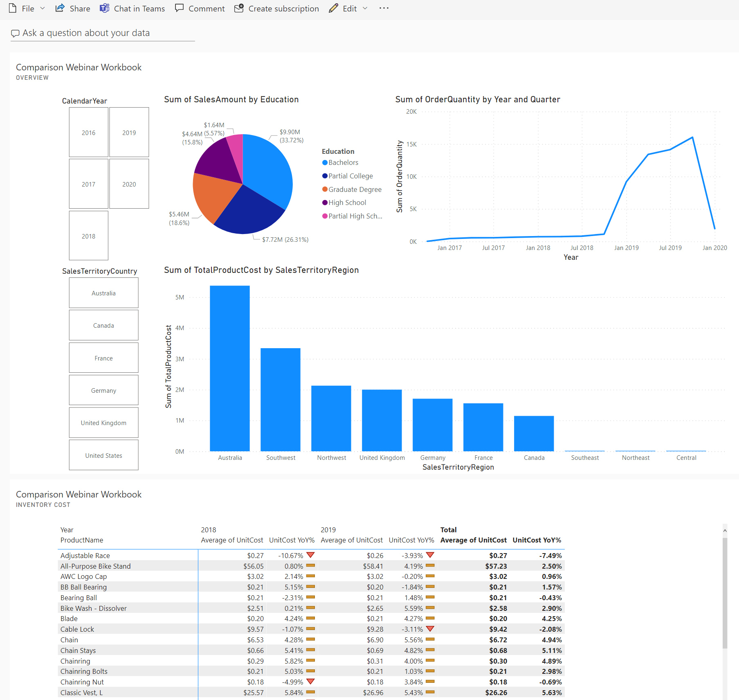Viewport: 739px width, 700px height.
Task: Click the Comment speech bubble icon
Action: click(x=179, y=7)
